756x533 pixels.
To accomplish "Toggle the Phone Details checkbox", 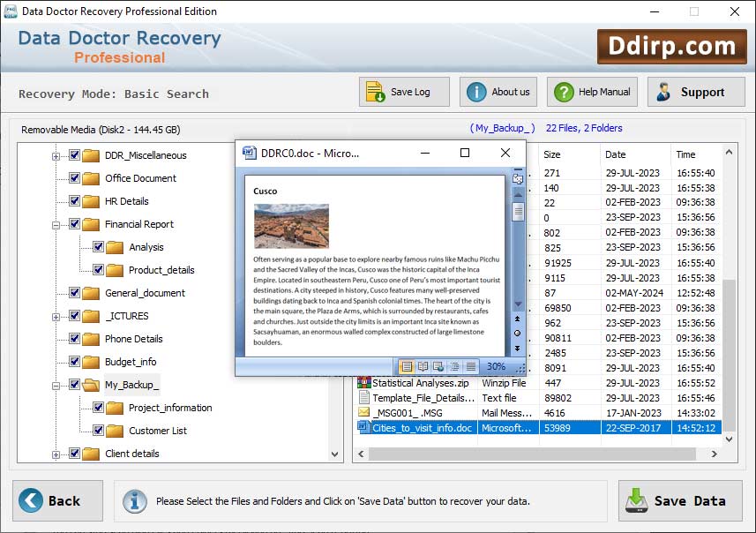I will [x=74, y=339].
